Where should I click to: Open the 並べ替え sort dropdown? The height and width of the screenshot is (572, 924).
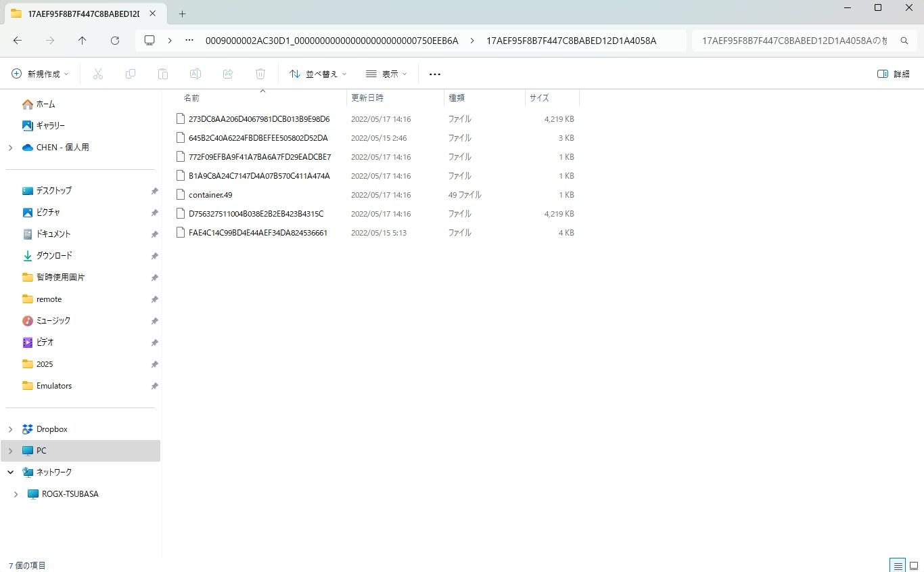(317, 74)
